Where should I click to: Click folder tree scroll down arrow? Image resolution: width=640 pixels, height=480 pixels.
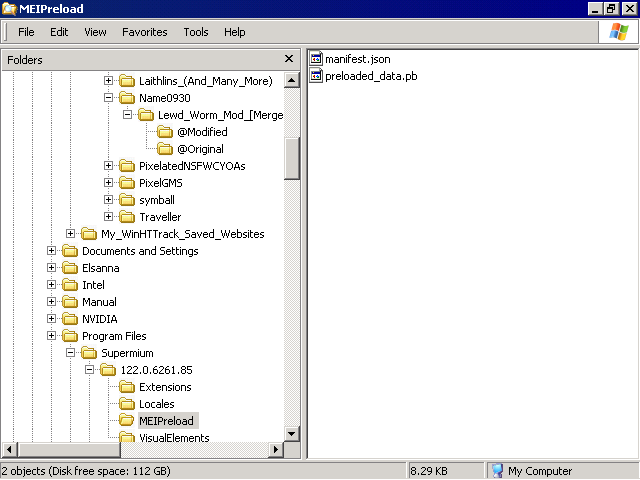(x=291, y=434)
